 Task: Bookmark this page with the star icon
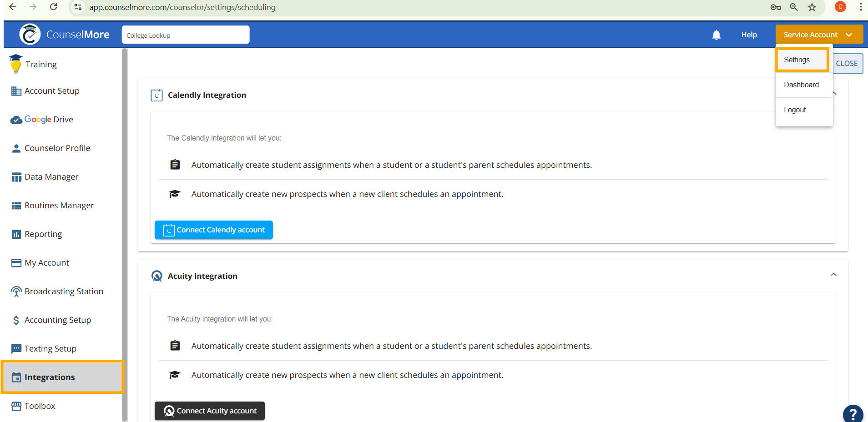pos(812,7)
